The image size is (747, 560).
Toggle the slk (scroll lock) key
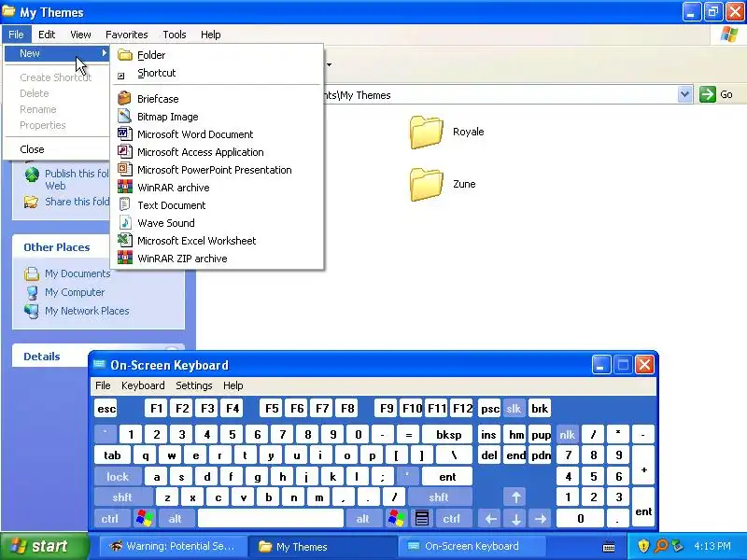point(514,409)
